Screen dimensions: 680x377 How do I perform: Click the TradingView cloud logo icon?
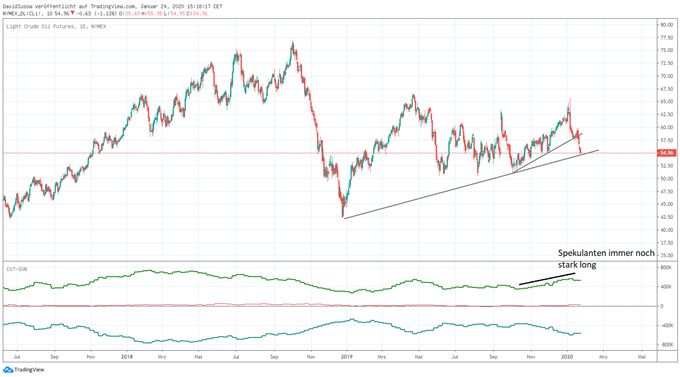click(x=8, y=370)
